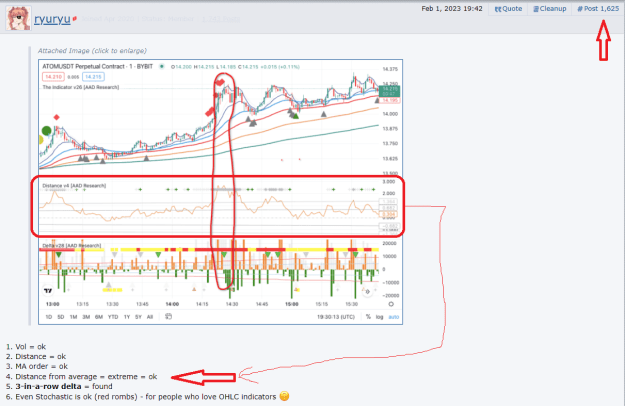Select the 3M chart range
This screenshot has height=406, width=625.
tap(86, 317)
